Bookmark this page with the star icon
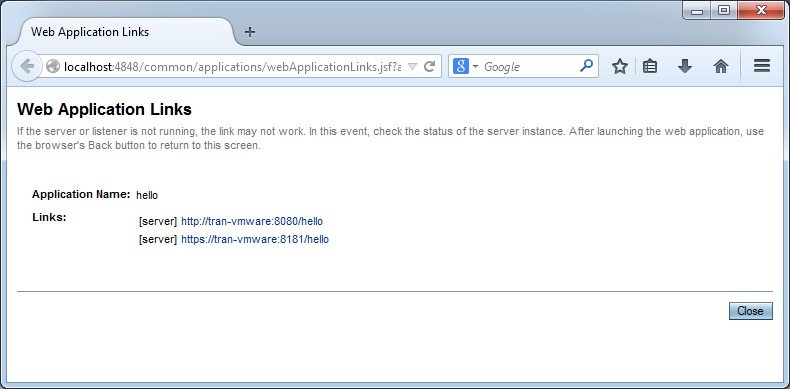Viewport: 790px width, 389px height. 620,66
